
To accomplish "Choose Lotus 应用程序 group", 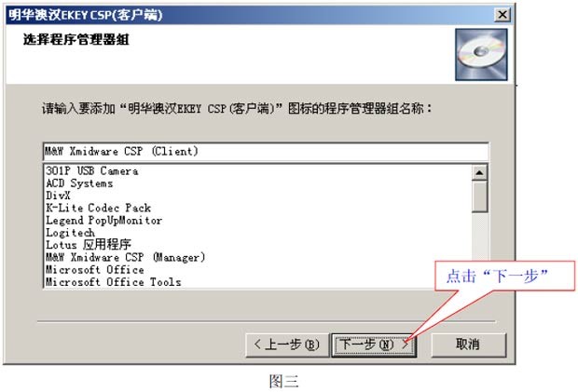I will pos(89,245).
